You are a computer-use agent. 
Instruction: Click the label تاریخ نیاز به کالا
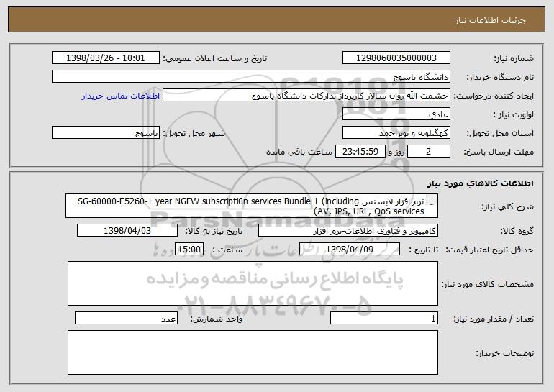pyautogui.click(x=214, y=231)
